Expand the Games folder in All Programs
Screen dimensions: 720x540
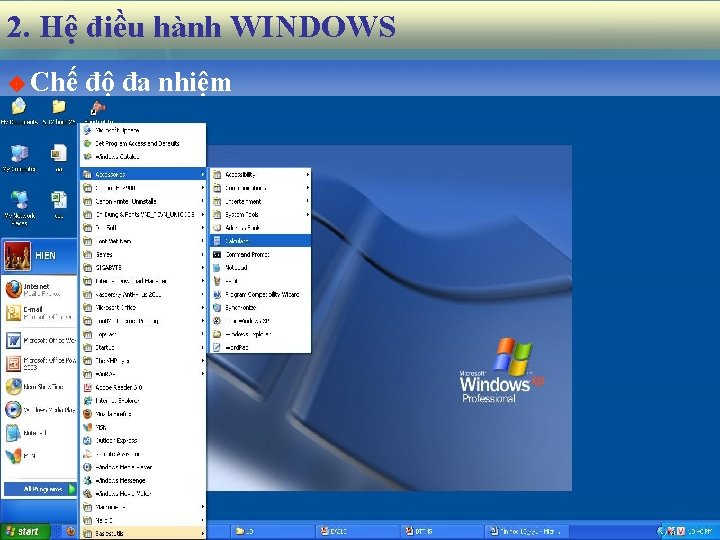click(143, 254)
